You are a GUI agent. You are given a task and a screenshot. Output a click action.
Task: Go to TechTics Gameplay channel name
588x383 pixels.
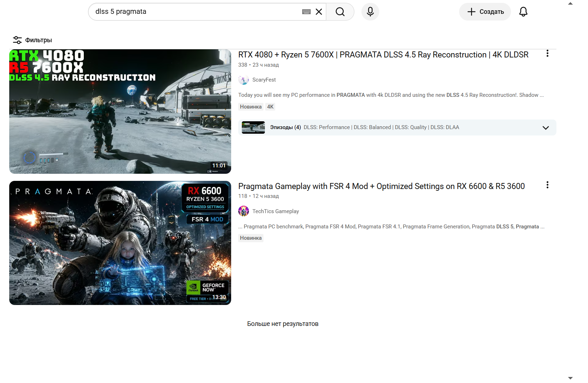tap(276, 211)
